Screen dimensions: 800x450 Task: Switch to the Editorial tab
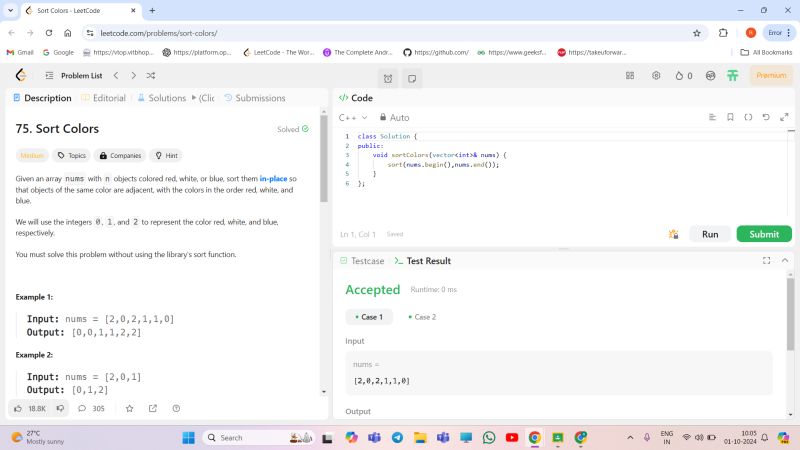click(104, 98)
